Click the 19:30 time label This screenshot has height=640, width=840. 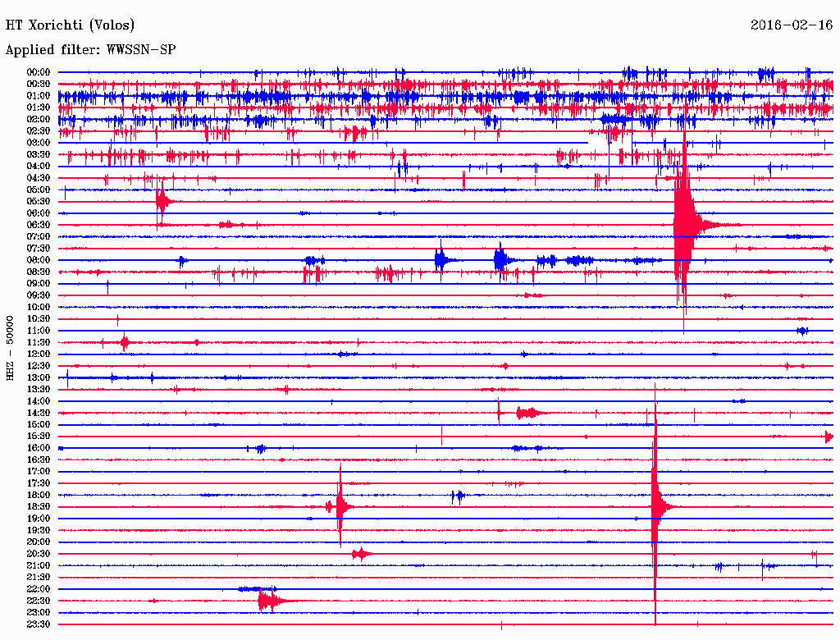pos(39,530)
